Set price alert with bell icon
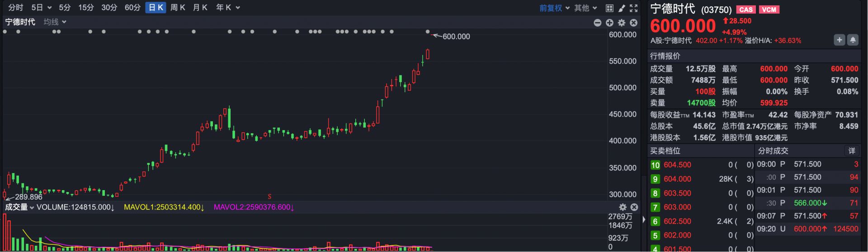 click(853, 40)
